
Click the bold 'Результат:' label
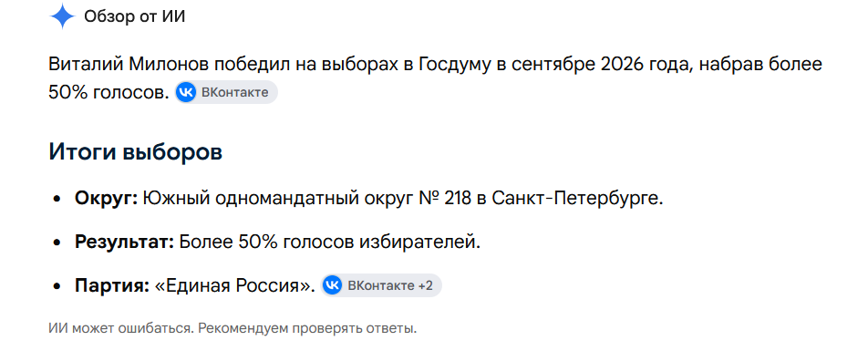[x=125, y=242]
